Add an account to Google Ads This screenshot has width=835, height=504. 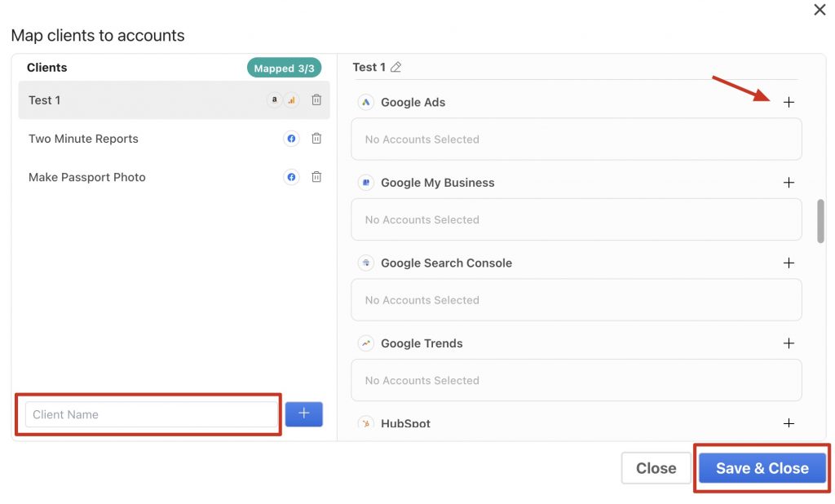click(x=789, y=102)
